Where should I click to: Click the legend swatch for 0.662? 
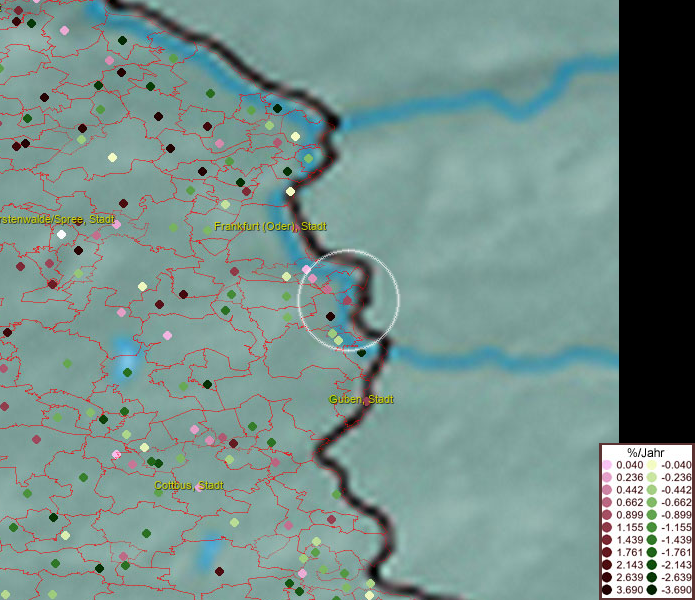coord(607,503)
